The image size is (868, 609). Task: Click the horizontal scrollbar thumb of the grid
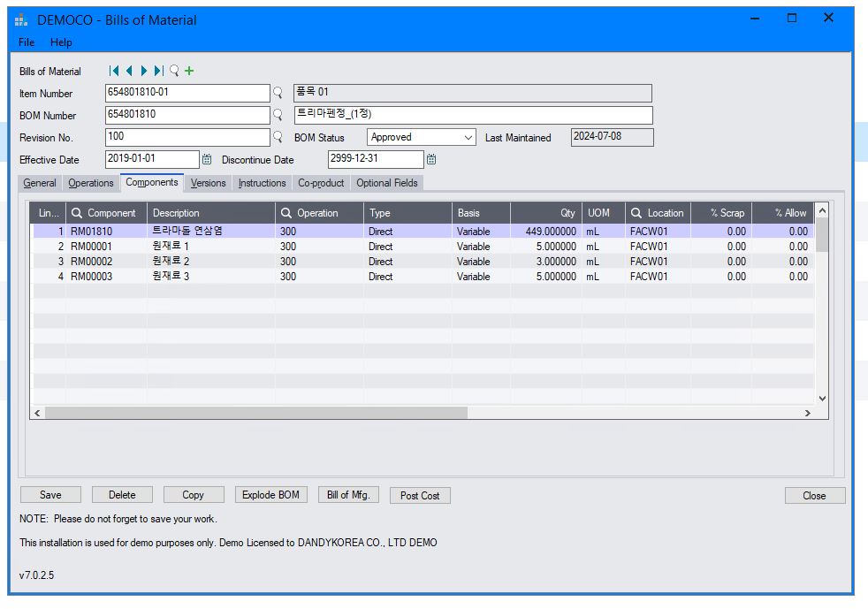point(256,413)
